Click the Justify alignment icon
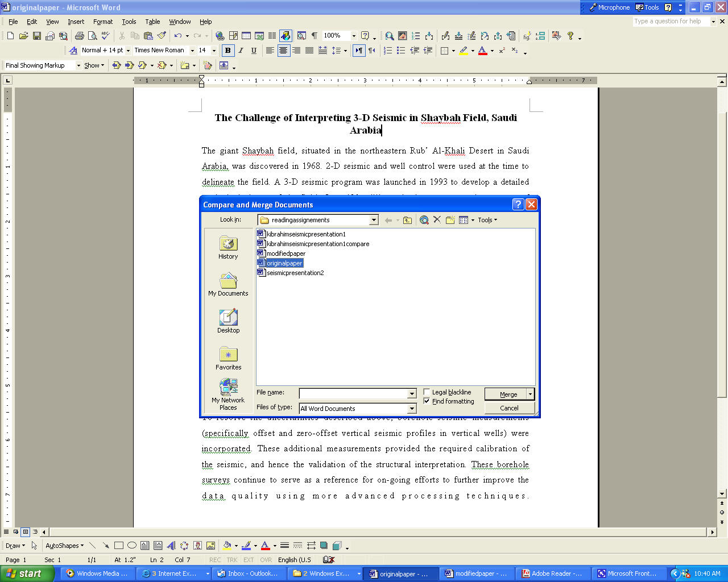 coord(309,51)
